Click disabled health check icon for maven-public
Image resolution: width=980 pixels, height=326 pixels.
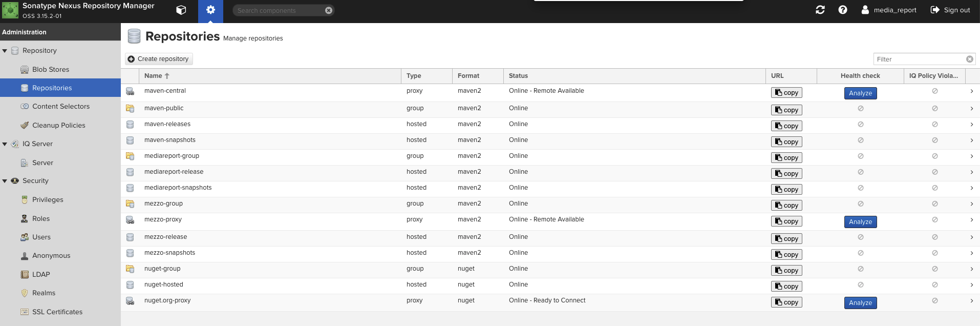[x=861, y=109]
